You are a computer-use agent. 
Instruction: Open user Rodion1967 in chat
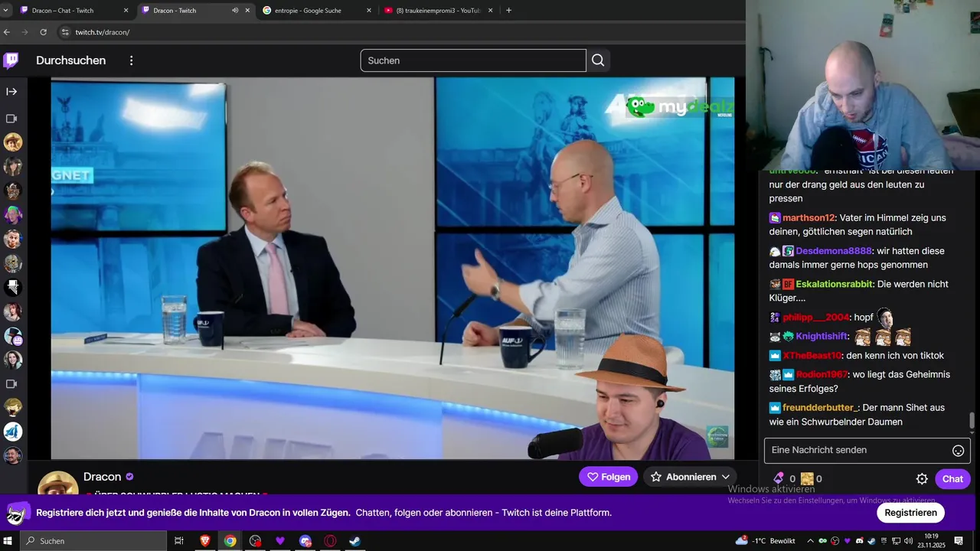pos(822,374)
